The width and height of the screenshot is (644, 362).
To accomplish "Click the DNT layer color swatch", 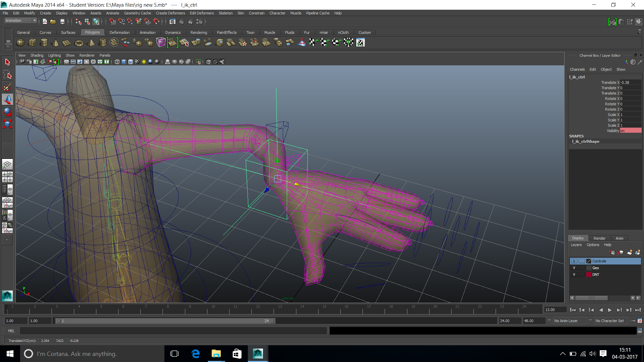I will click(589, 274).
